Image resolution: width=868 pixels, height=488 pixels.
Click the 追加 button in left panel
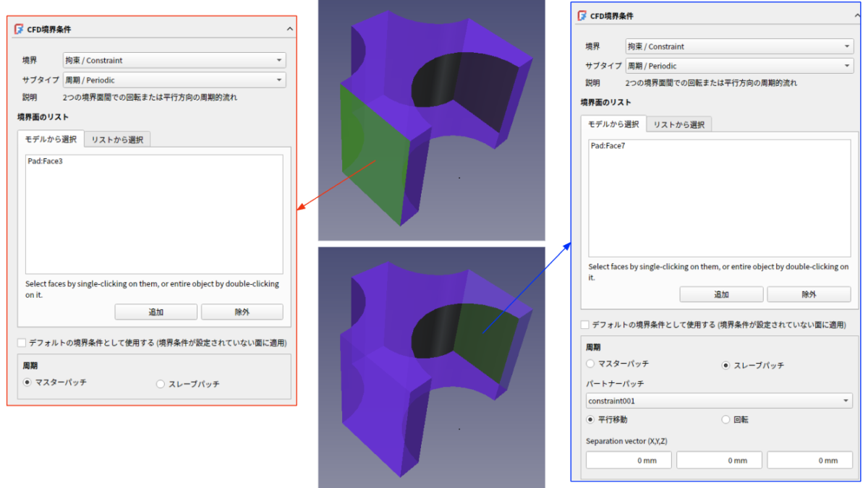[x=156, y=312]
